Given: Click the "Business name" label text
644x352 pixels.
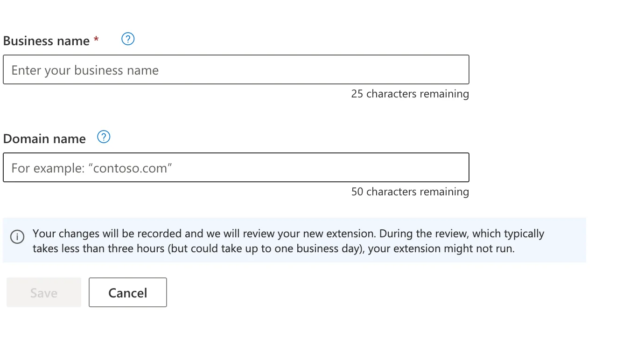Looking at the screenshot, I should pyautogui.click(x=46, y=41).
